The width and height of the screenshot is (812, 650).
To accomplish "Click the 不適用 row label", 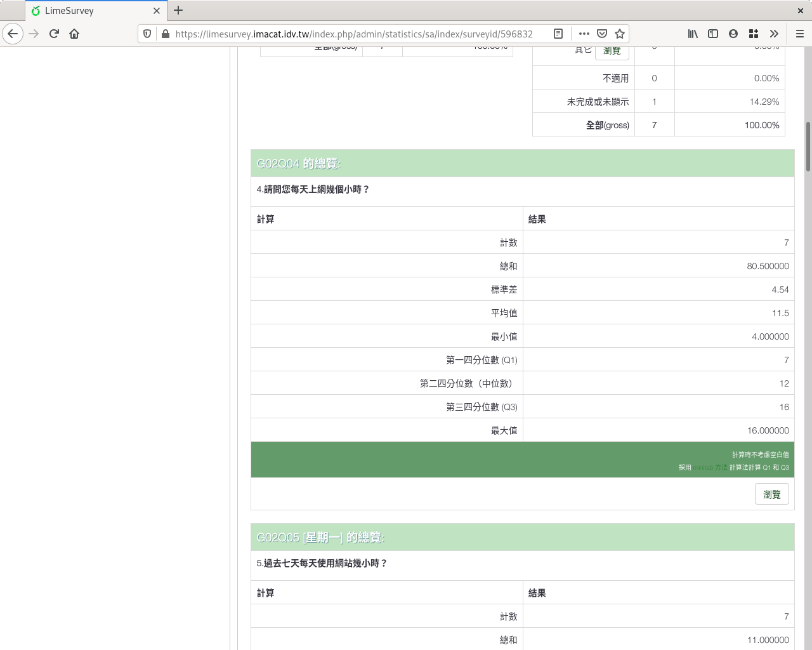I will coord(615,78).
